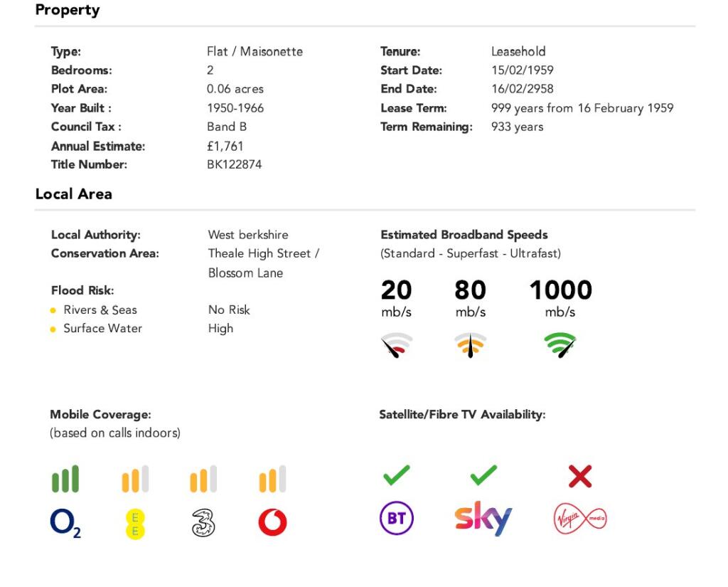
Task: Click the Theale High Street conservation area text
Action: [x=263, y=253]
